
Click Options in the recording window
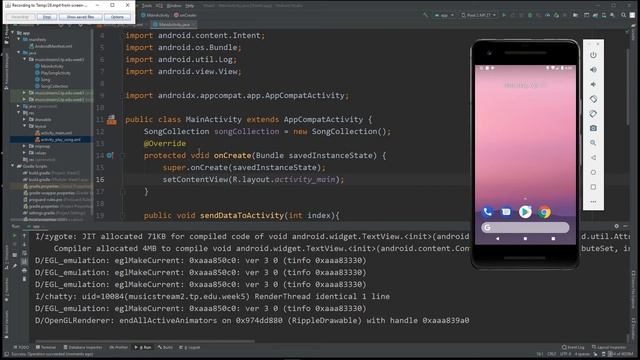pyautogui.click(x=117, y=17)
